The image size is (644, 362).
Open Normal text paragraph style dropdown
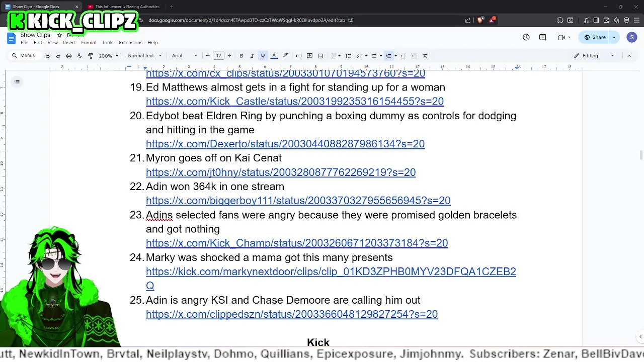click(144, 56)
